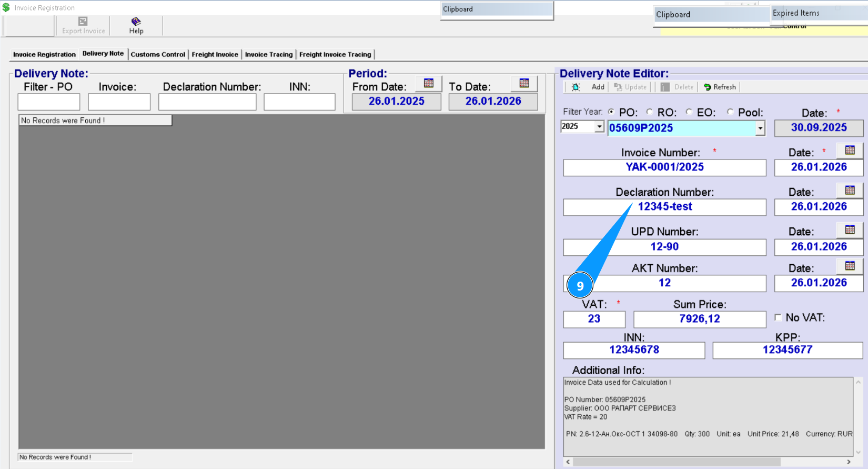Toggle the No VAT checkbox
The image size is (868, 469).
(x=778, y=317)
